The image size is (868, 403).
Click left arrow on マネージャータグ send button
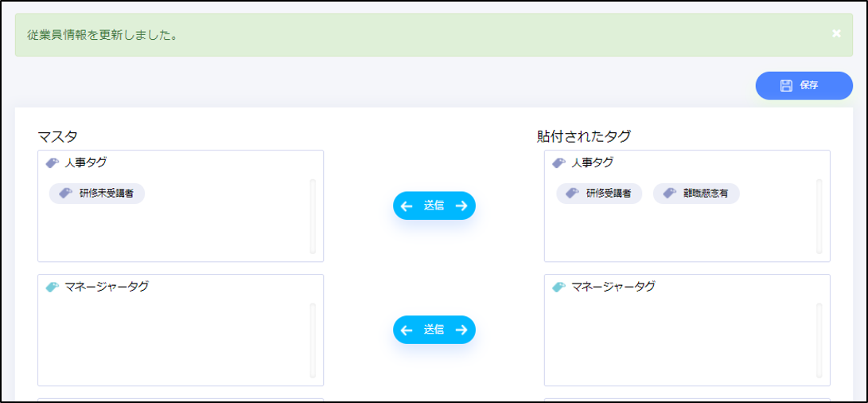point(407,330)
